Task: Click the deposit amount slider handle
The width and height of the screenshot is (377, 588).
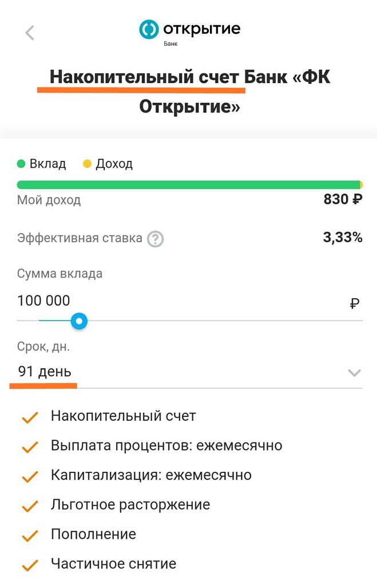Action: pos(80,321)
